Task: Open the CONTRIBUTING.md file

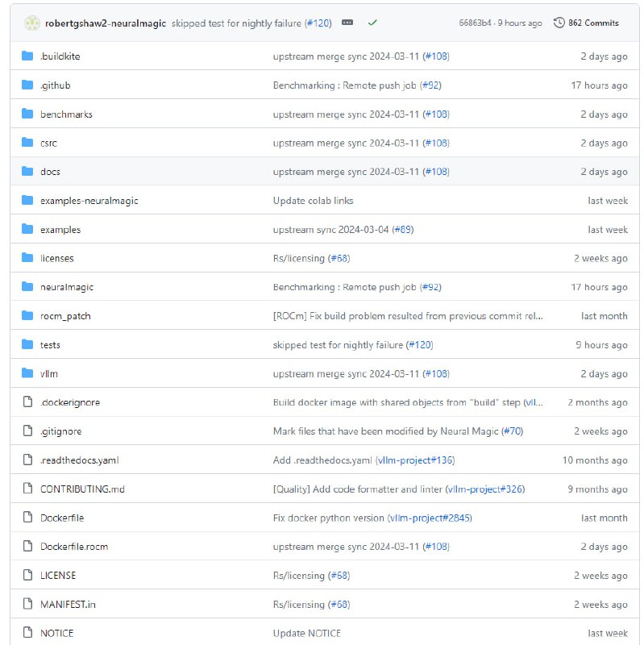Action: coord(82,489)
